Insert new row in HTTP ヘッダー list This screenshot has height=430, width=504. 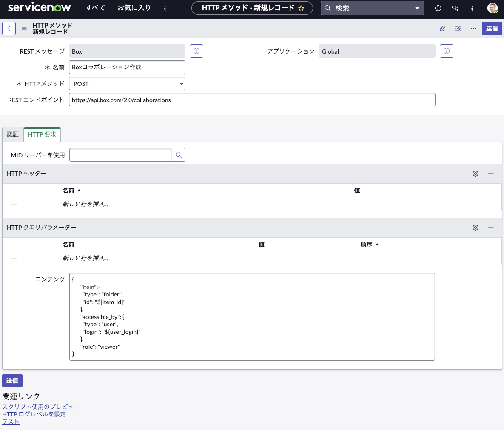tap(85, 204)
